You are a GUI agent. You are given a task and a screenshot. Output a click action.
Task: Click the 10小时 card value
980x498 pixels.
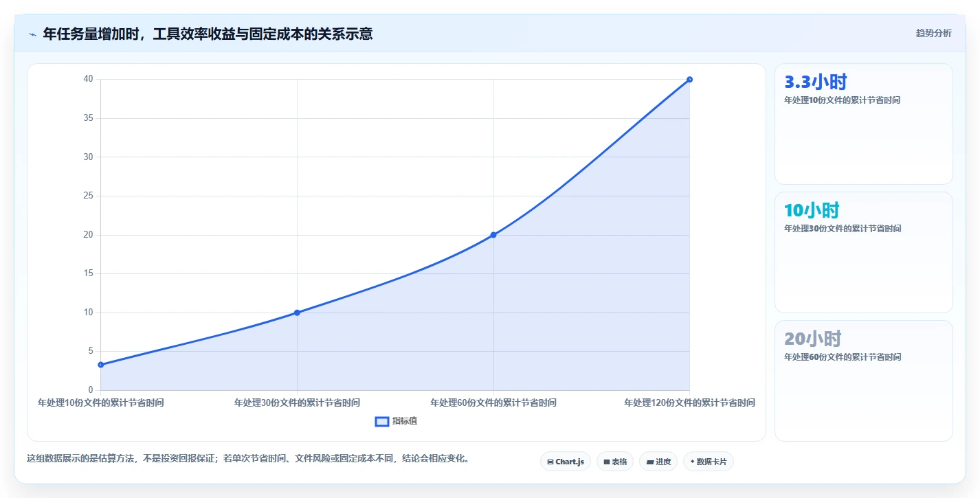(812, 210)
